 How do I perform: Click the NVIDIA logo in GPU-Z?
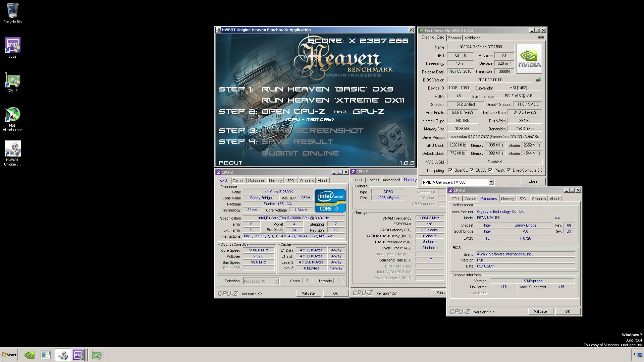click(529, 59)
